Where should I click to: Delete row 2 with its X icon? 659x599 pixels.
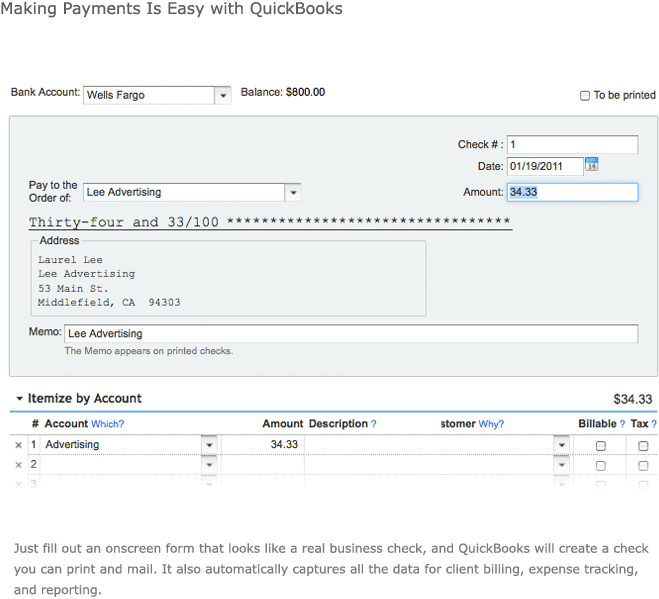click(x=18, y=465)
